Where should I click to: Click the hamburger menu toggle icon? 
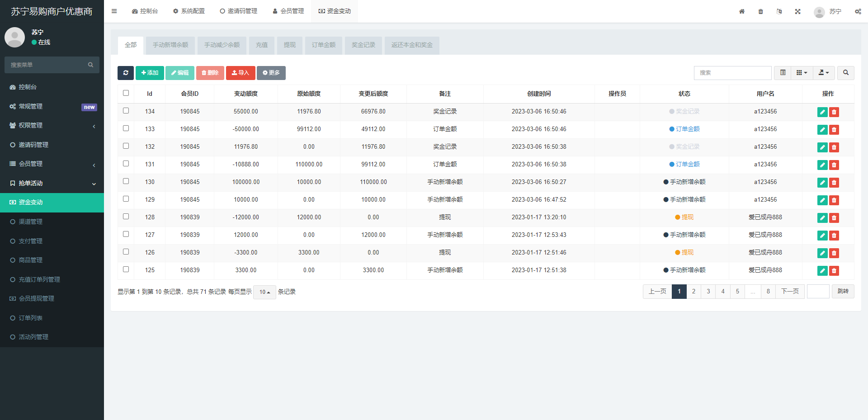tap(114, 11)
